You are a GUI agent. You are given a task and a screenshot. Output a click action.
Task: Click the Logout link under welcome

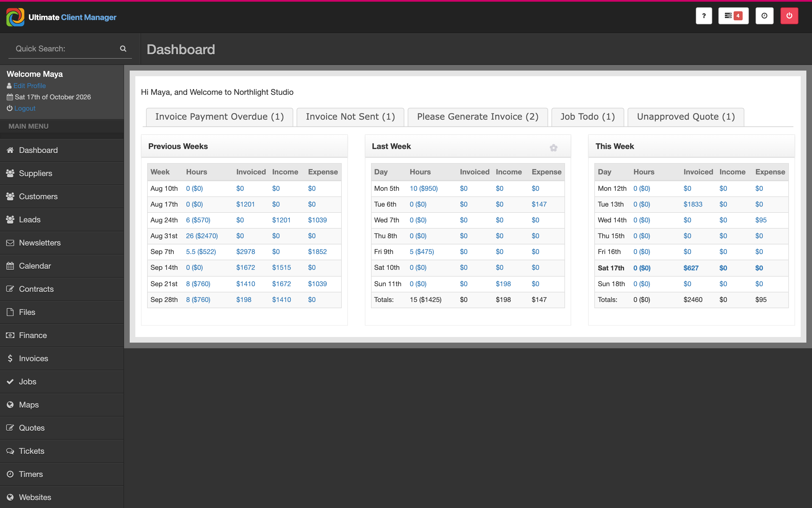click(25, 108)
